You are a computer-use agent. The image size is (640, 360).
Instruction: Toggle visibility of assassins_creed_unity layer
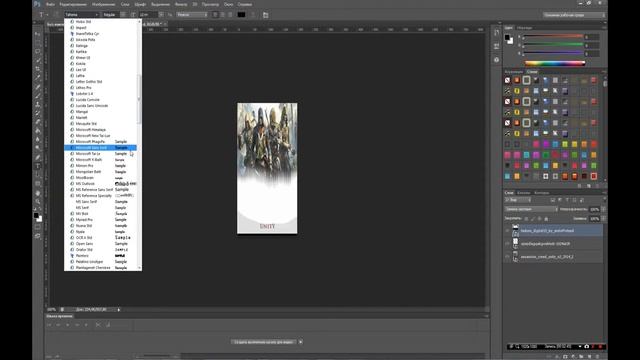(507, 257)
